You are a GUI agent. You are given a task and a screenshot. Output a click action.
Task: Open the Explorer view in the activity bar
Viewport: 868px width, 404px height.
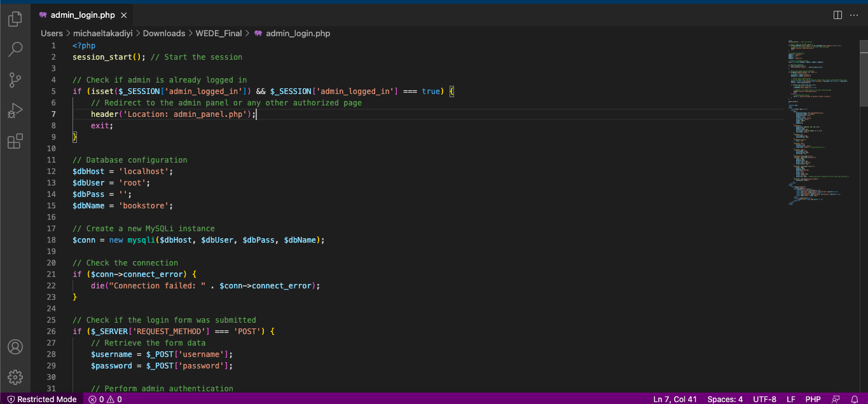point(15,18)
